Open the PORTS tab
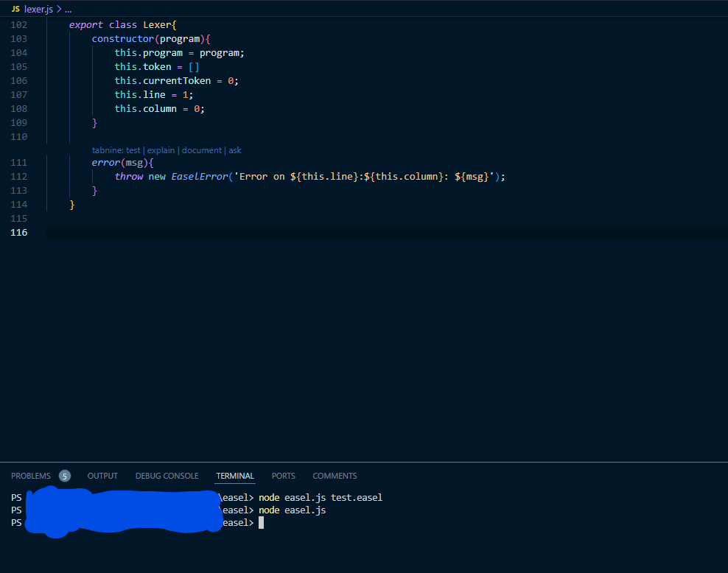 point(283,476)
